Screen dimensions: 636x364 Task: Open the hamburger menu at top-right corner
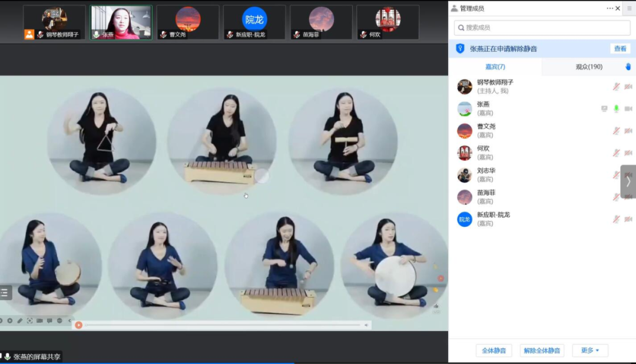coord(628,8)
